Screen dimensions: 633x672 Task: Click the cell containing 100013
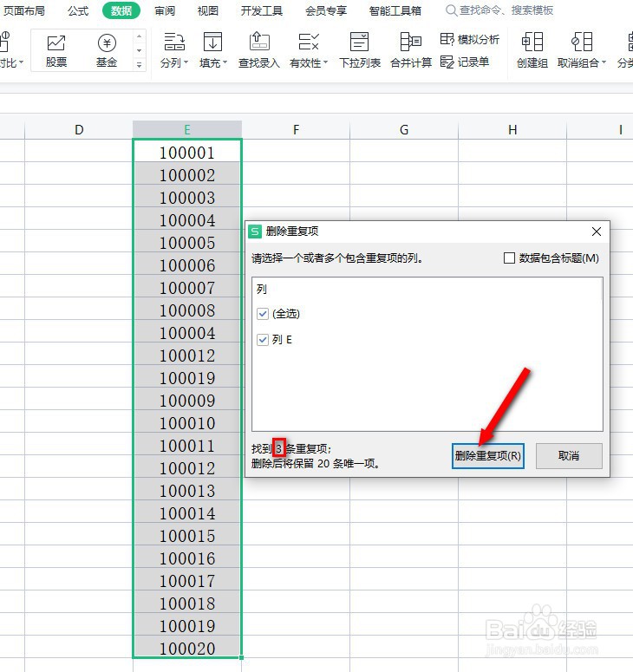187,491
